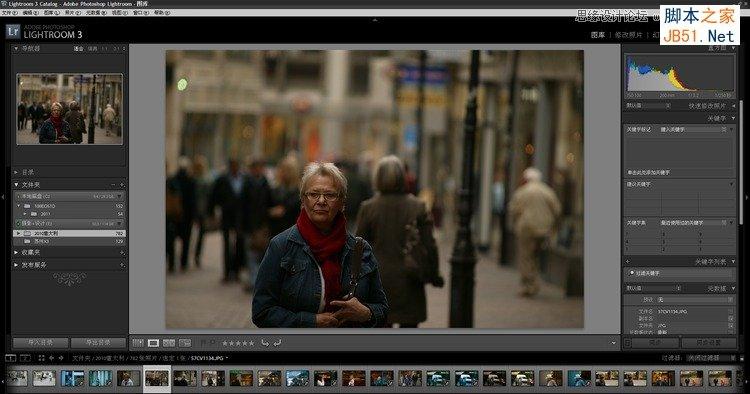Screen dimensions: 750x394
Task: Click second window display icon labeled 2
Action: (x=25, y=358)
